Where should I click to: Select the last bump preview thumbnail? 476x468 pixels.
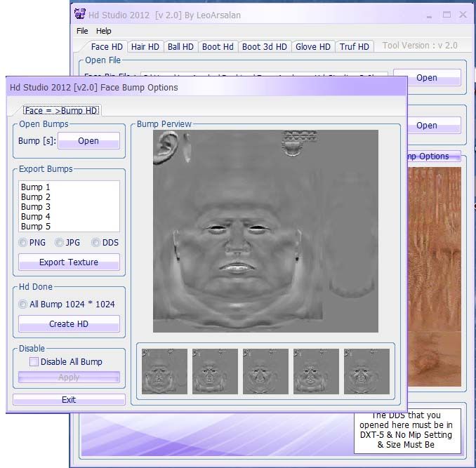pyautogui.click(x=366, y=371)
